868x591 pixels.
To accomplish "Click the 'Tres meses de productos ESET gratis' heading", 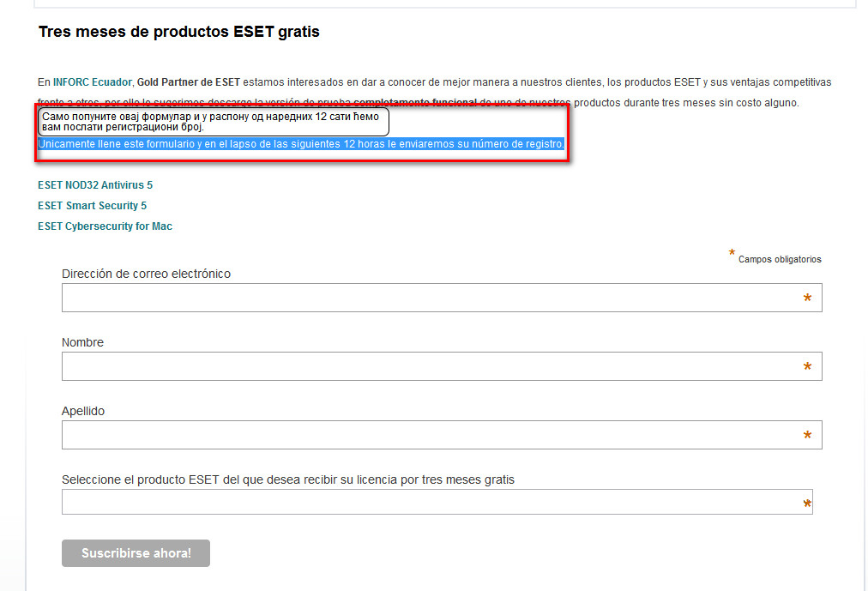I will click(178, 33).
